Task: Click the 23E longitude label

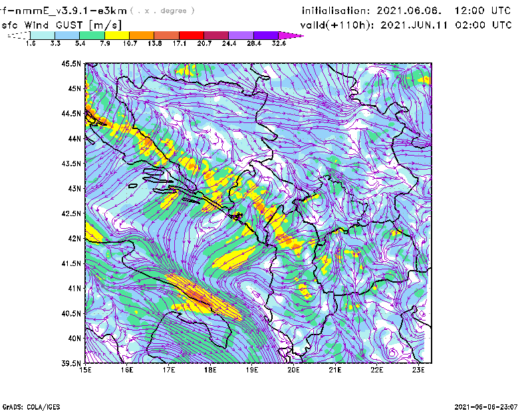Action: coord(418,370)
